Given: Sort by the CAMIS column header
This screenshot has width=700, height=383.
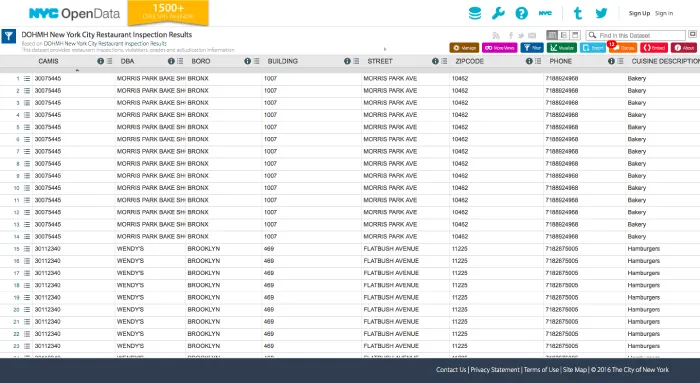Looking at the screenshot, I should point(48,61).
